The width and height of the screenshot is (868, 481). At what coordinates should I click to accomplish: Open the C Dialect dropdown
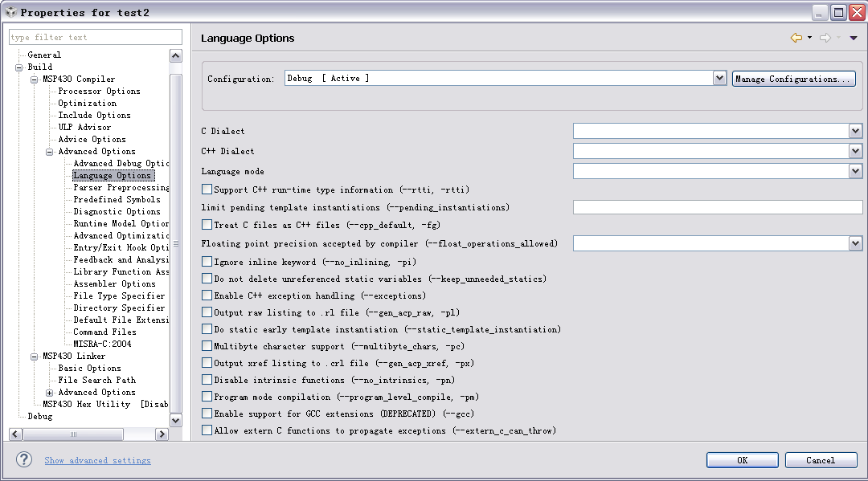click(x=855, y=131)
